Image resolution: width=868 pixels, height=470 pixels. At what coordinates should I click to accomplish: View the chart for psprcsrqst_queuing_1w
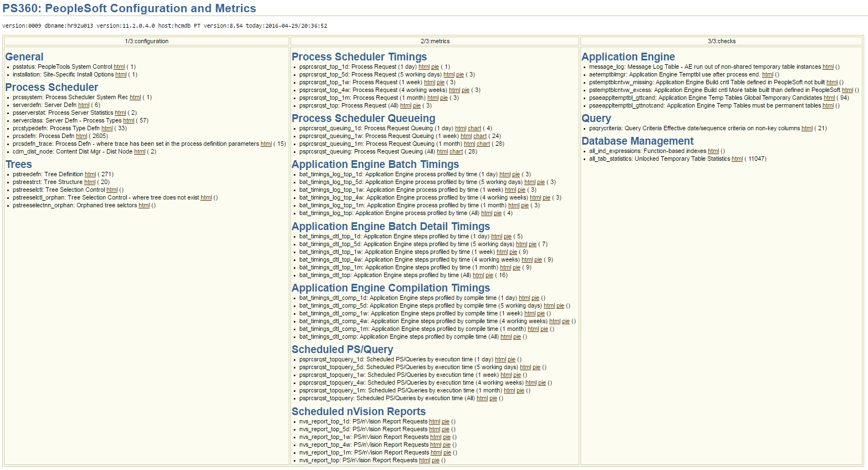pos(480,136)
